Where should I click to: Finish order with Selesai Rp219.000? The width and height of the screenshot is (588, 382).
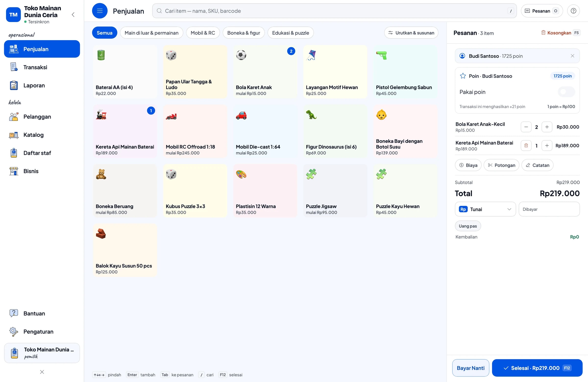[537, 368]
